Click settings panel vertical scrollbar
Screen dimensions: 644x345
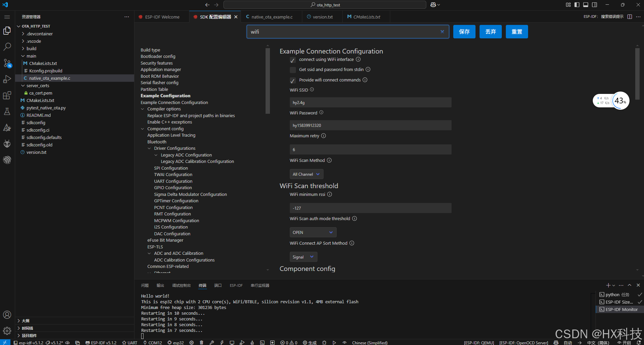[x=637, y=74]
